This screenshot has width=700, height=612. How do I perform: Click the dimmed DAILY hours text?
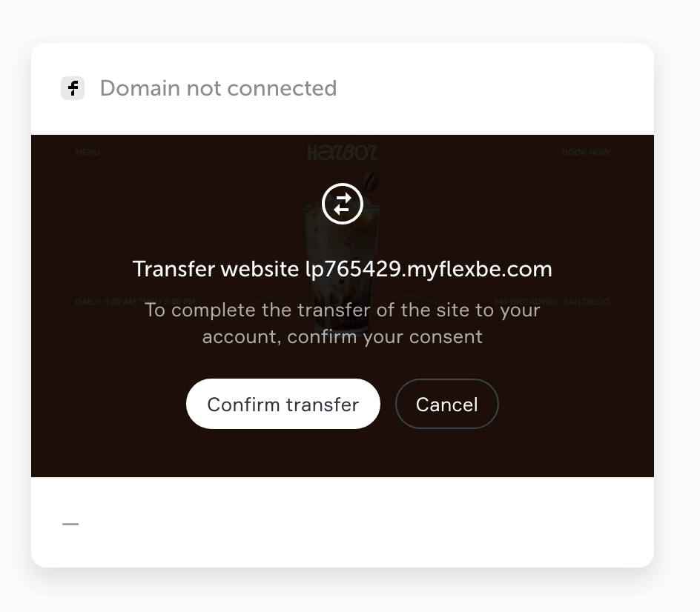(135, 302)
